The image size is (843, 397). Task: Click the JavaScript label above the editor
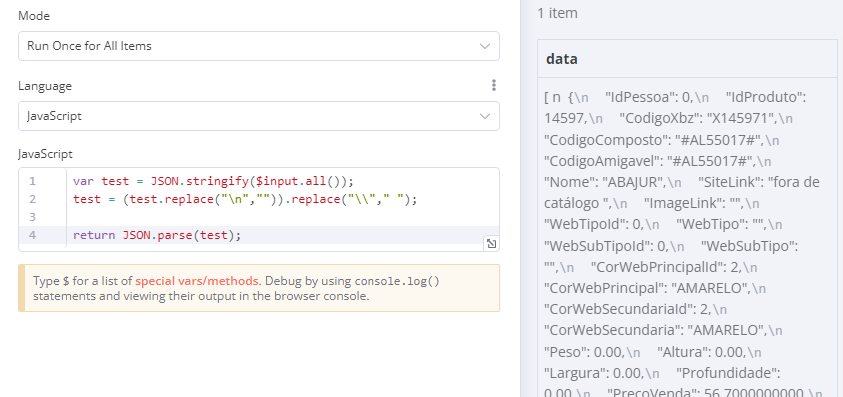tap(45, 154)
